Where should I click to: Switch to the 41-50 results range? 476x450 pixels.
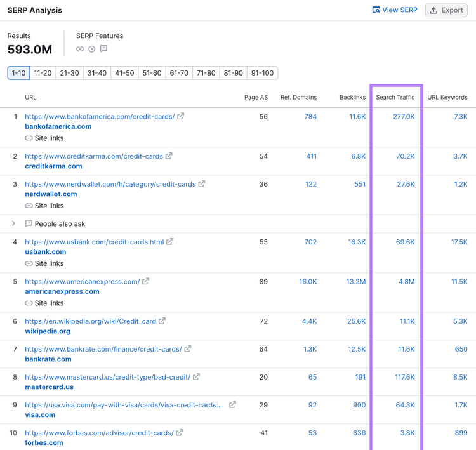(x=124, y=73)
